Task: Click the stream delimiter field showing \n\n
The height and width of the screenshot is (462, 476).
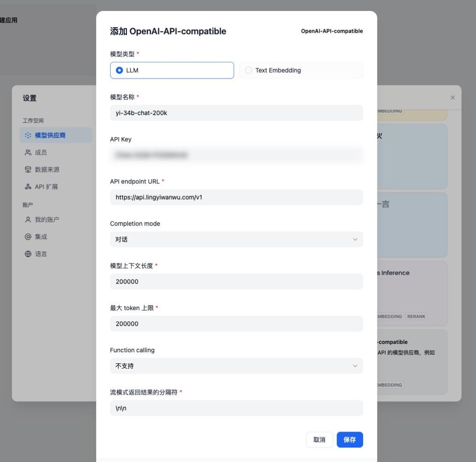Action: [237, 408]
